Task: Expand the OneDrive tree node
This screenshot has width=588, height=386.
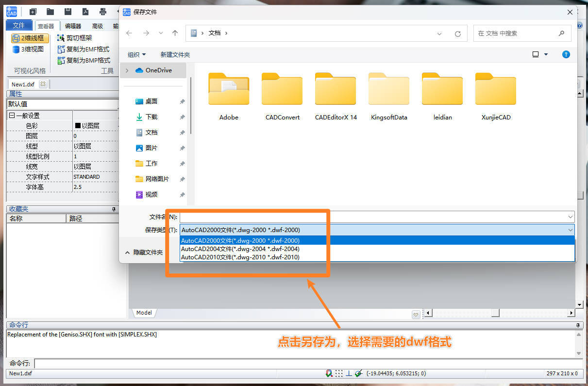Action: pos(127,70)
